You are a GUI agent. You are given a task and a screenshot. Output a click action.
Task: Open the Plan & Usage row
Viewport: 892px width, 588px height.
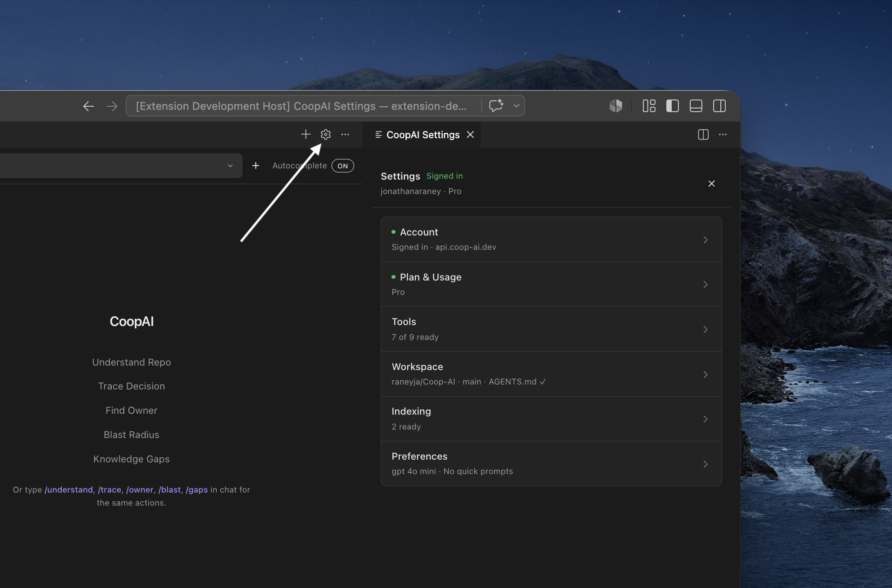tap(551, 284)
